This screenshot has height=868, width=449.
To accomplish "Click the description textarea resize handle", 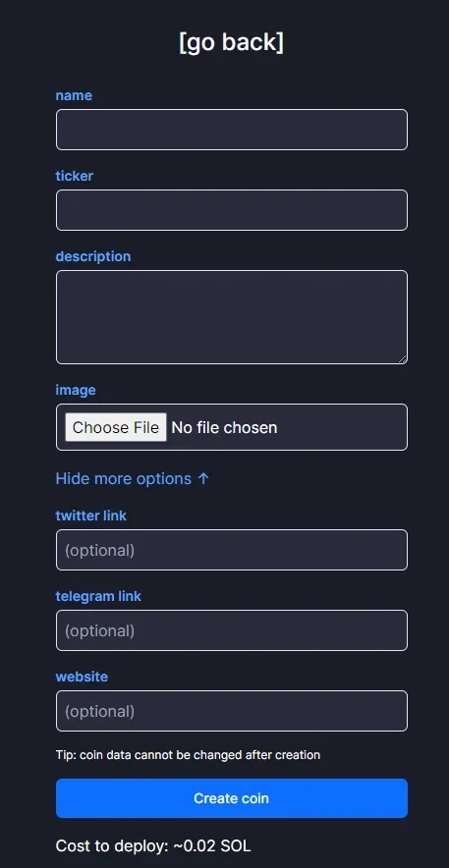I will [403, 359].
